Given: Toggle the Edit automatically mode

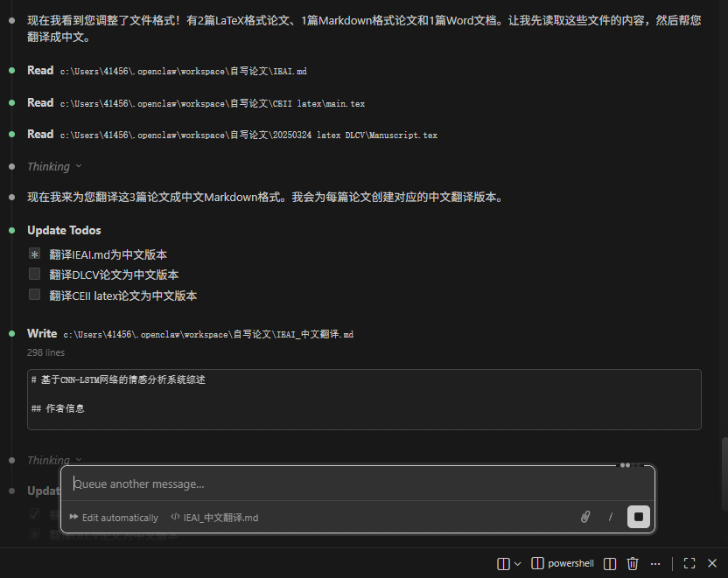Looking at the screenshot, I should click(x=114, y=518).
